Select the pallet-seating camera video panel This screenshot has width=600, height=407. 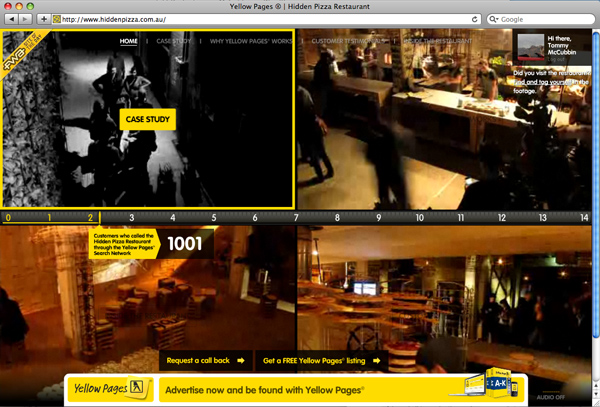click(x=148, y=298)
